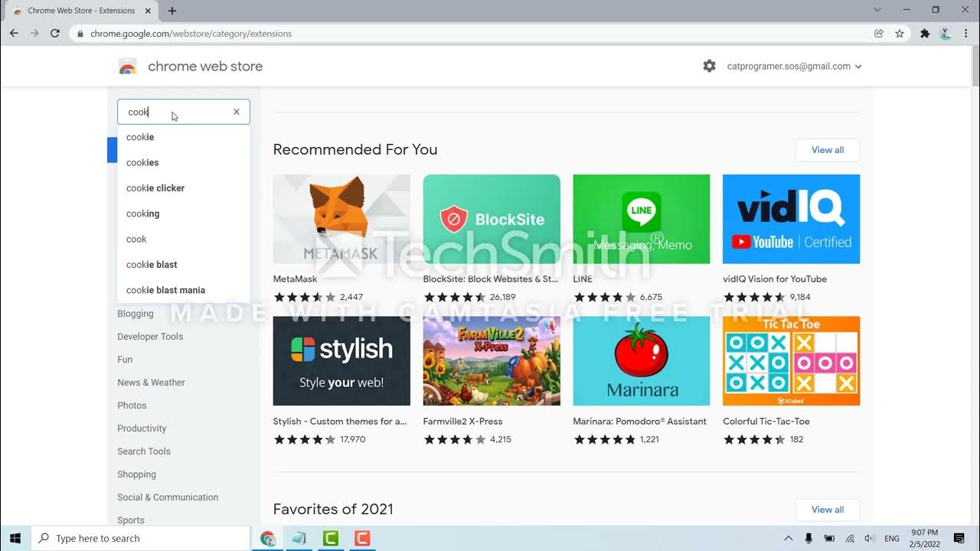Viewport: 980px width, 551px height.
Task: Open the MetaMask extension thumbnail
Action: pyautogui.click(x=341, y=219)
